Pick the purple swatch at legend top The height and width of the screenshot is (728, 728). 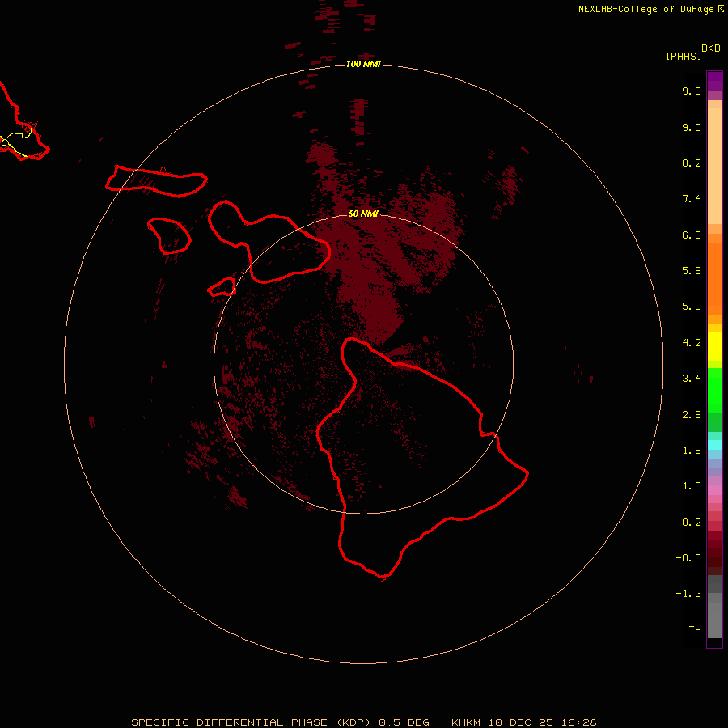click(714, 81)
